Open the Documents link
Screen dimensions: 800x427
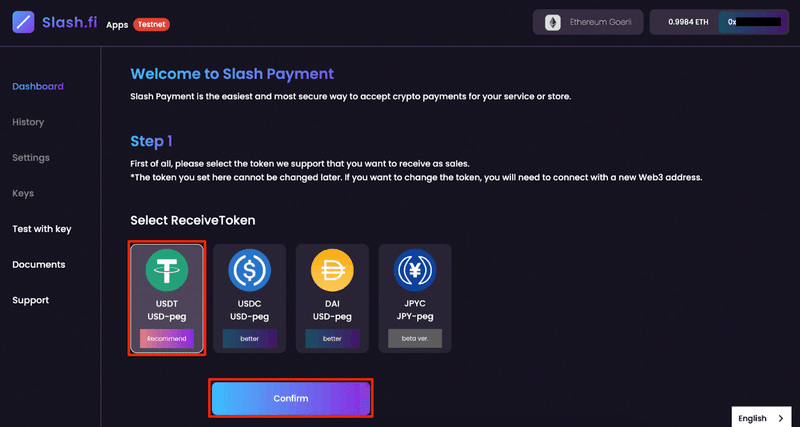(x=39, y=264)
